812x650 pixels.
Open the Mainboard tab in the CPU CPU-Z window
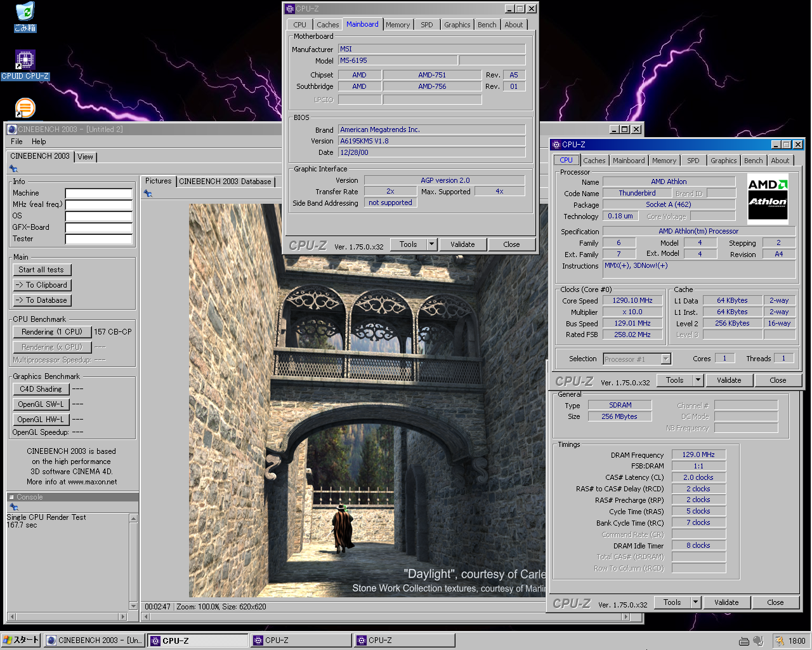pyautogui.click(x=629, y=161)
